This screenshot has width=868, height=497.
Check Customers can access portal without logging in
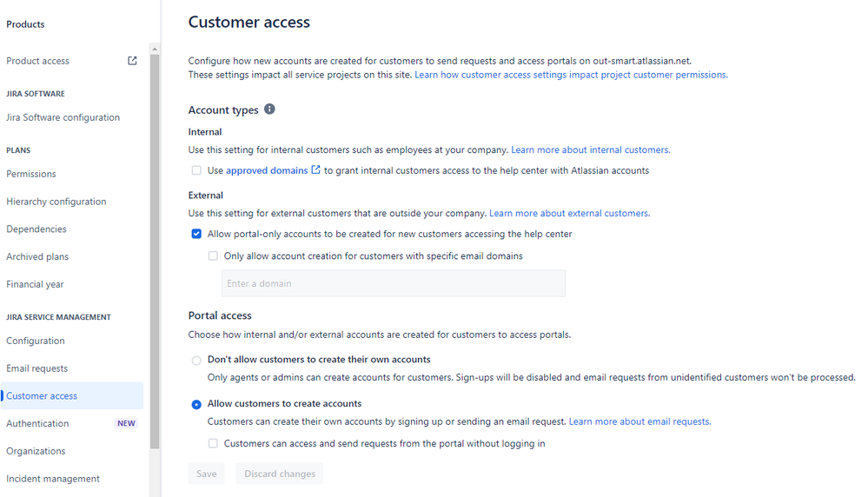[213, 443]
